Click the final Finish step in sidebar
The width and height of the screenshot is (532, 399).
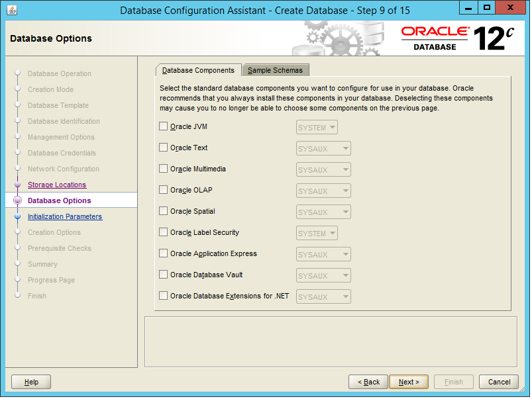(x=37, y=296)
